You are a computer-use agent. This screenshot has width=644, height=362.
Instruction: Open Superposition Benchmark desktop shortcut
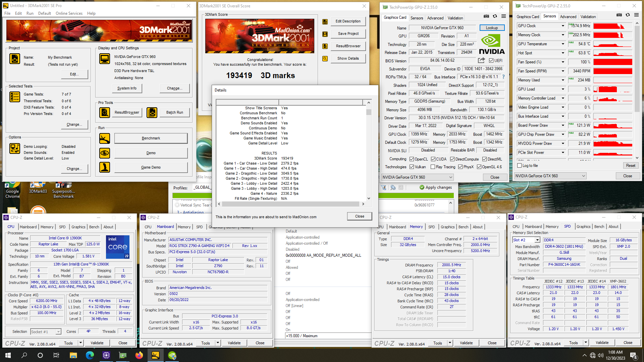tap(63, 190)
